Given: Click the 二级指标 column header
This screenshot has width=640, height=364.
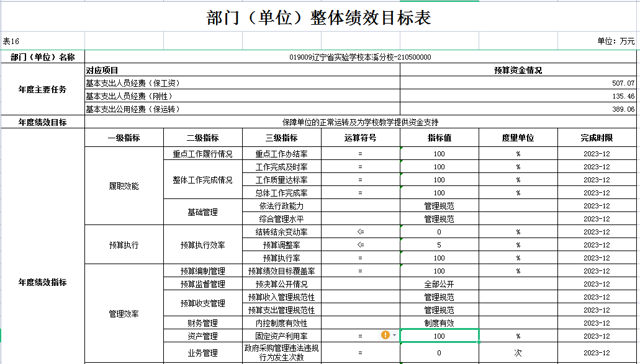Looking at the screenshot, I should coord(203,138).
